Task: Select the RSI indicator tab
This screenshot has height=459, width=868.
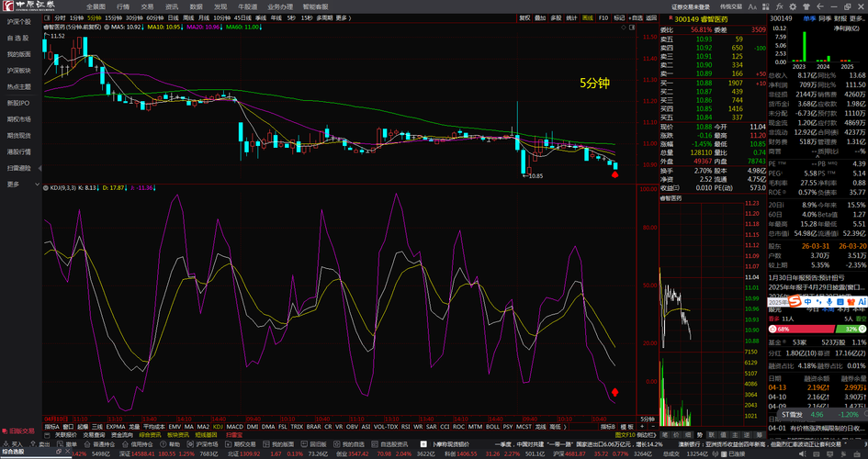Action: 405,427
